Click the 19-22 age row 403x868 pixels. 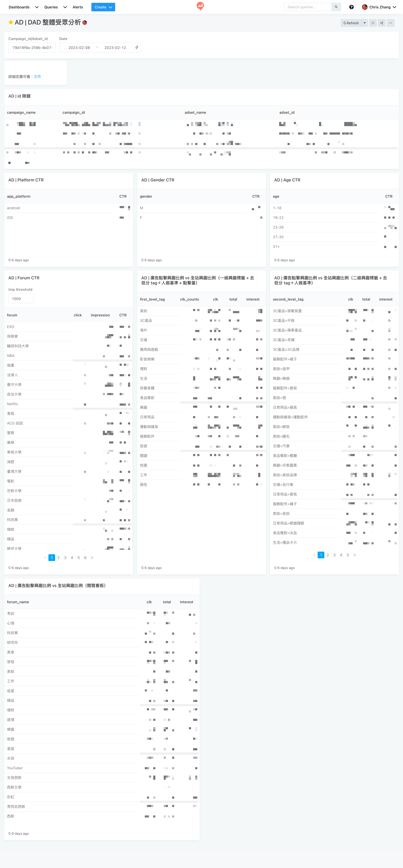pyautogui.click(x=334, y=218)
